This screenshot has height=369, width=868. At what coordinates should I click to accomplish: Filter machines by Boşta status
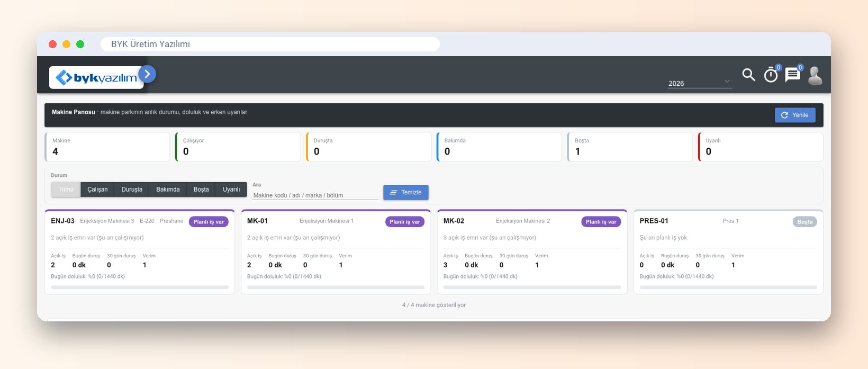pos(201,189)
